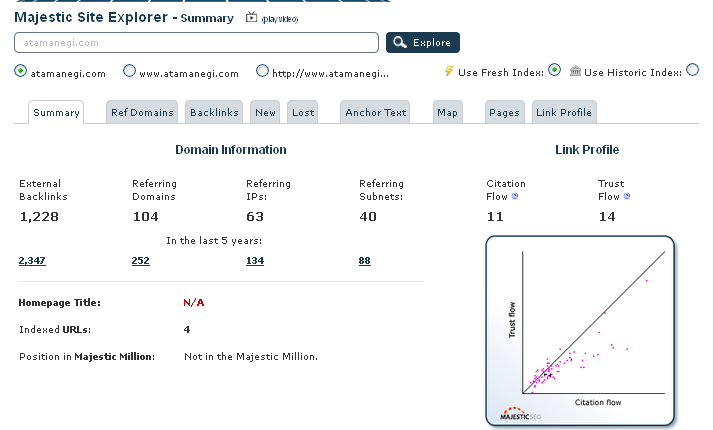Switch to the Map tab
Screen dimensions: 714x430
coord(448,112)
